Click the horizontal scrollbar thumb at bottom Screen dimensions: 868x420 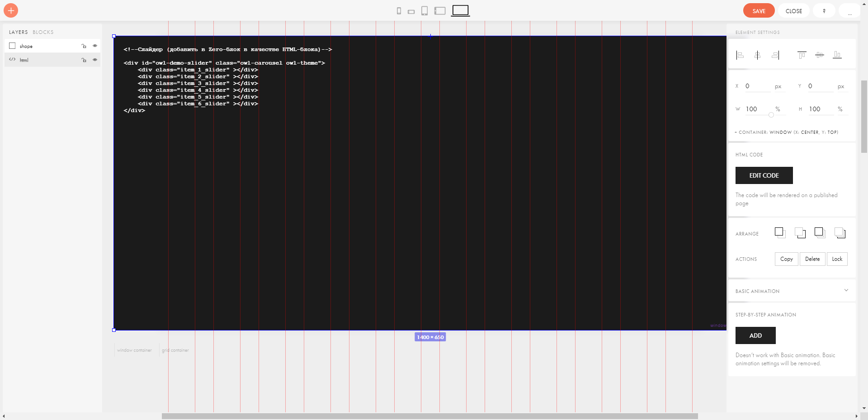[x=429, y=416]
